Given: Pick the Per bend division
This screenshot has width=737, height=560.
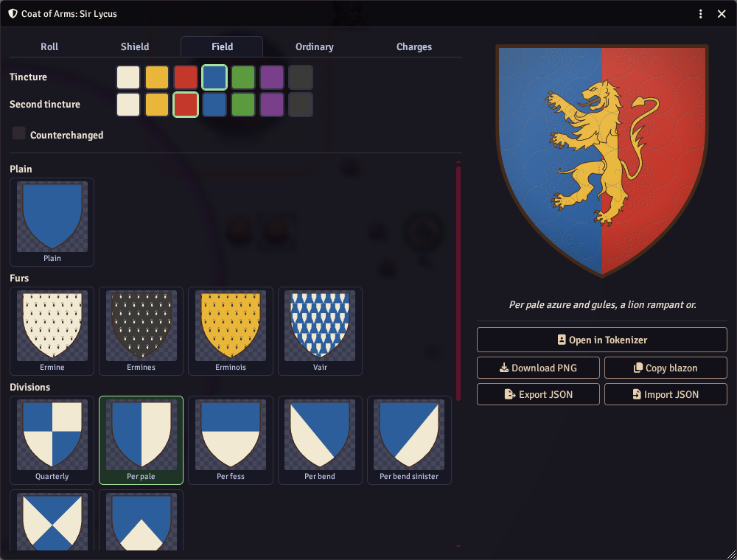Looking at the screenshot, I should (320, 440).
